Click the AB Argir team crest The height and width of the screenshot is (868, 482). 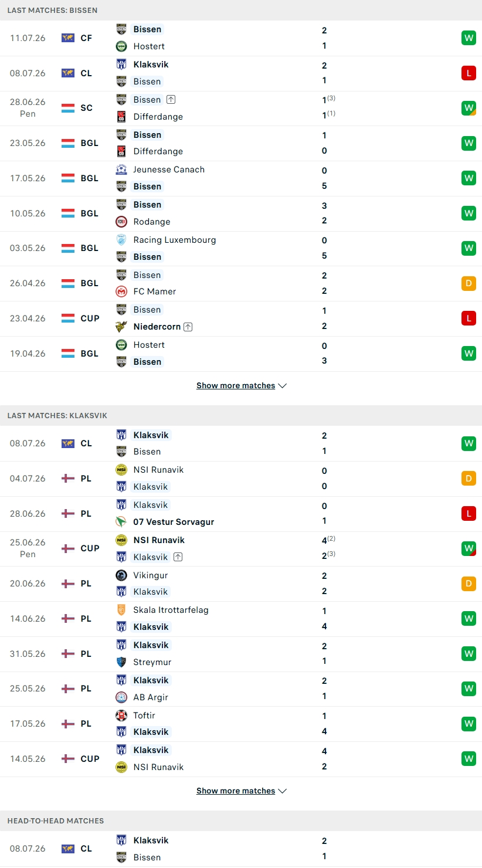tap(121, 697)
